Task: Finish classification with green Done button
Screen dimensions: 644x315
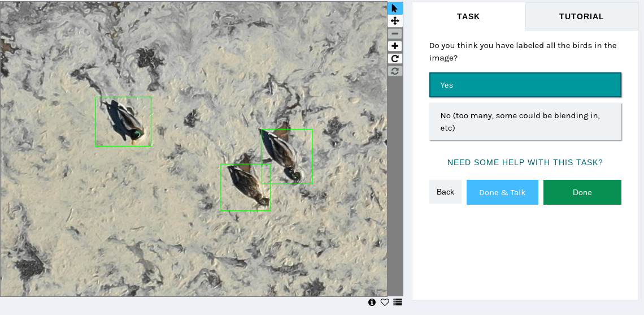Action: pyautogui.click(x=582, y=192)
